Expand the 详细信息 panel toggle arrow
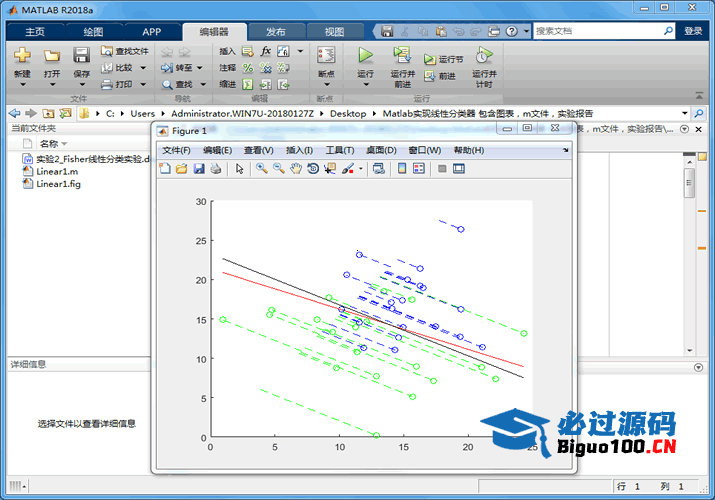This screenshot has height=500, width=715. [699, 367]
